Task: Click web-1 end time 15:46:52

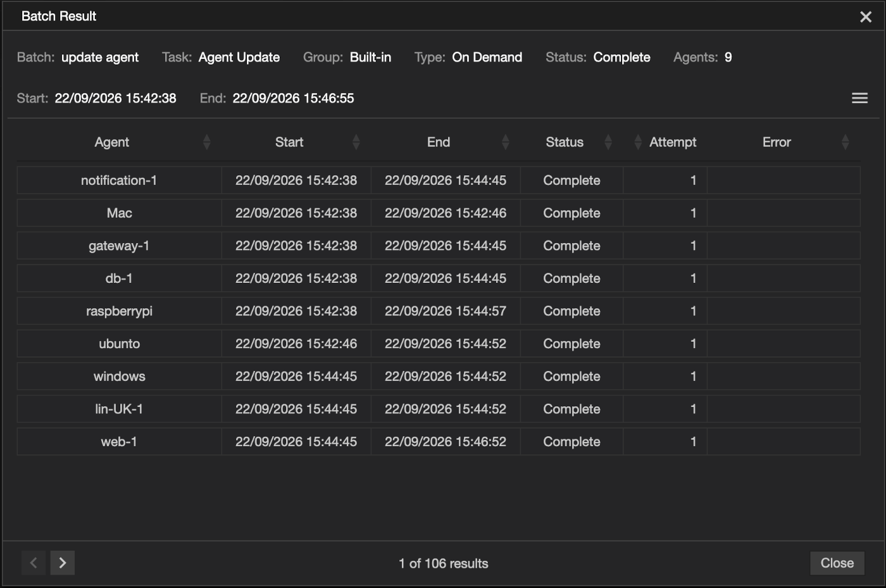Action: tap(446, 442)
